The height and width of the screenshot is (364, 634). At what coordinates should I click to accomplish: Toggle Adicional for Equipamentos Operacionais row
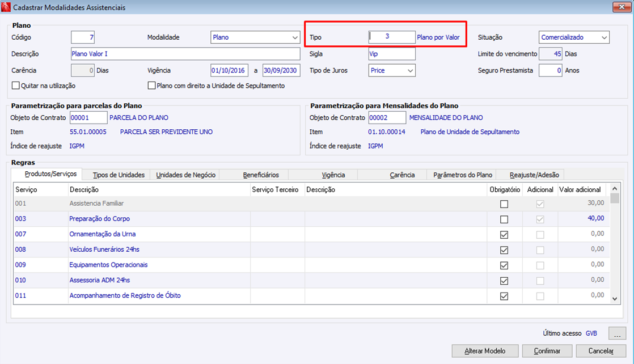click(540, 265)
